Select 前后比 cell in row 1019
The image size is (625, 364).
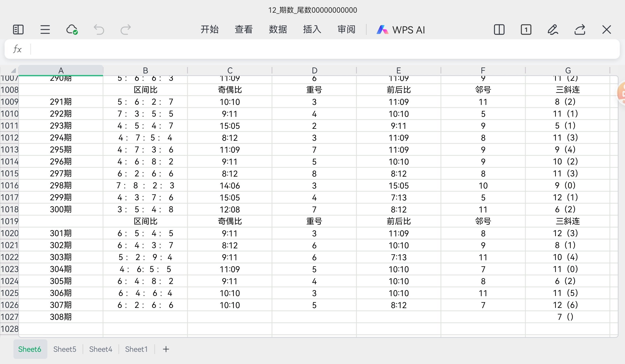coord(399,221)
